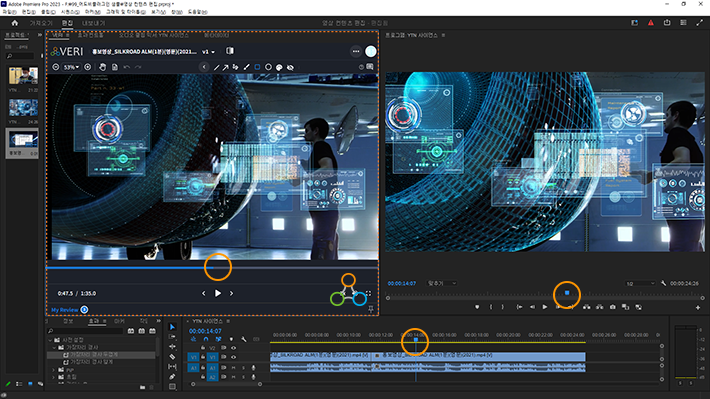Enable voice-over record on A1
The image size is (710, 399).
253,368
